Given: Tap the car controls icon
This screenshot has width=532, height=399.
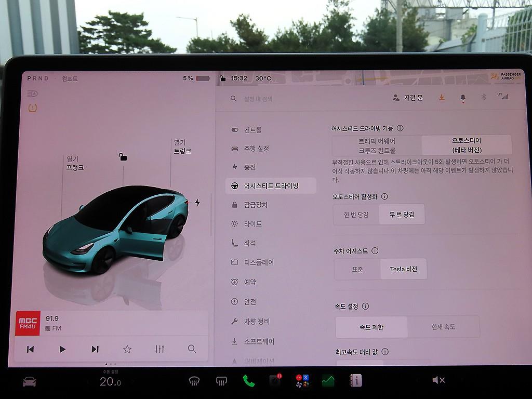Looking at the screenshot, I should tap(30, 382).
